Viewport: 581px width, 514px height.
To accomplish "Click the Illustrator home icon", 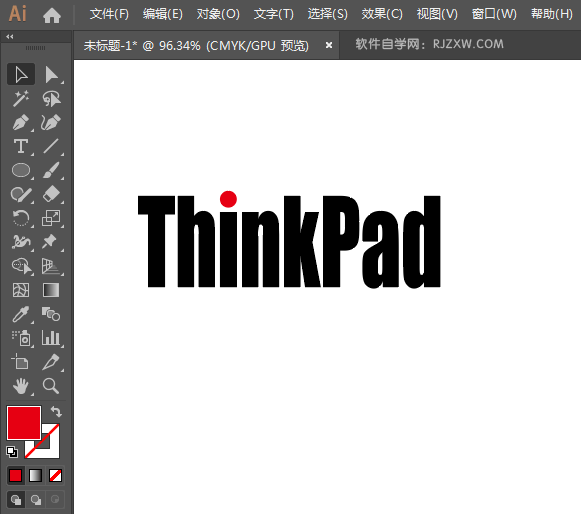I will 52,15.
